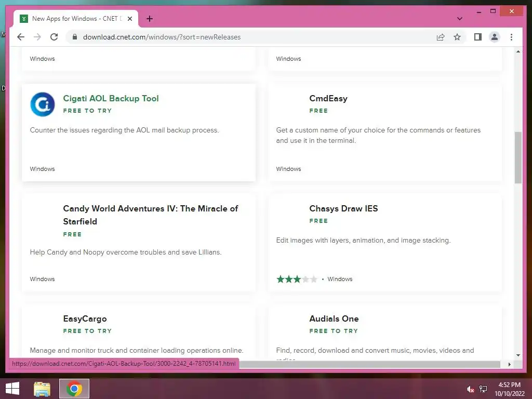
Task: Click Cigati description about AOL mail backup
Action: click(124, 130)
